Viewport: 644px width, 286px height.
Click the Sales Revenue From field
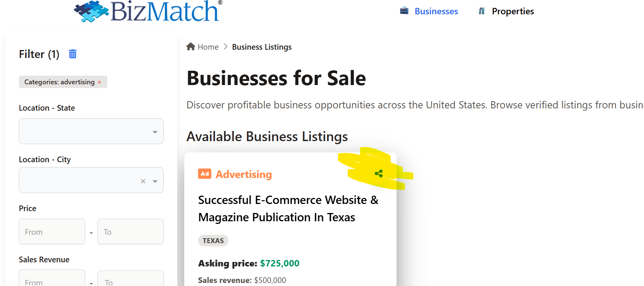click(x=52, y=280)
